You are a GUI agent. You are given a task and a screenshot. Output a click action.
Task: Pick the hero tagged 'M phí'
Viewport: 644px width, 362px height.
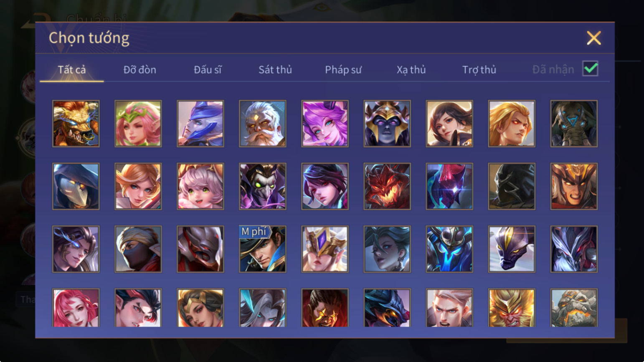pos(263,249)
